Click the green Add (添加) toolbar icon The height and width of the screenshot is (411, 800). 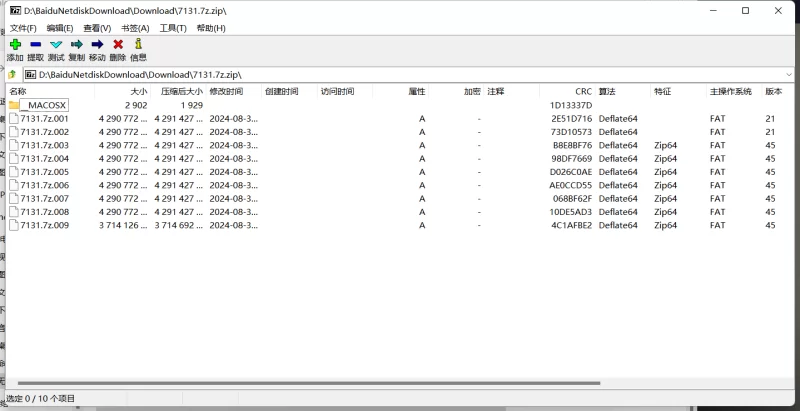coord(15,44)
